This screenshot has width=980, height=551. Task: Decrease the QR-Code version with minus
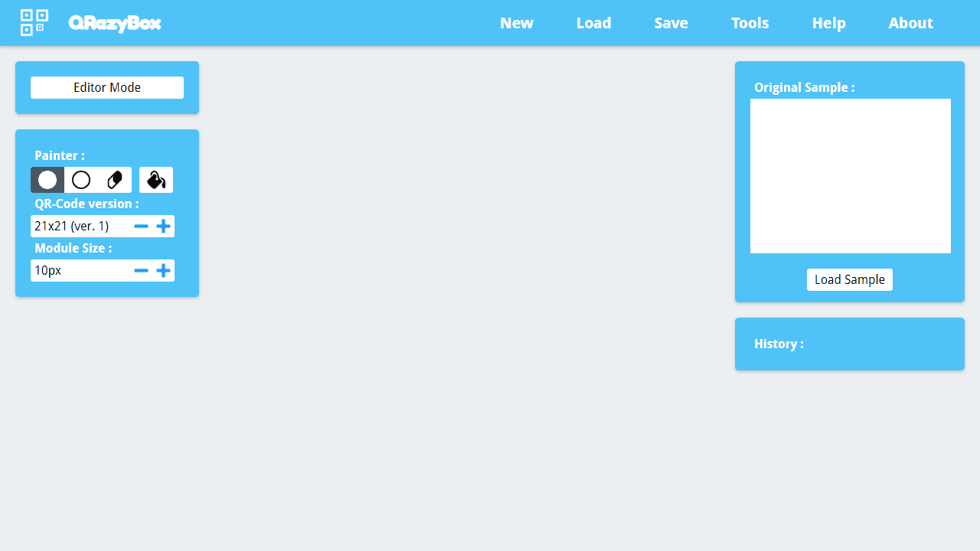141,227
